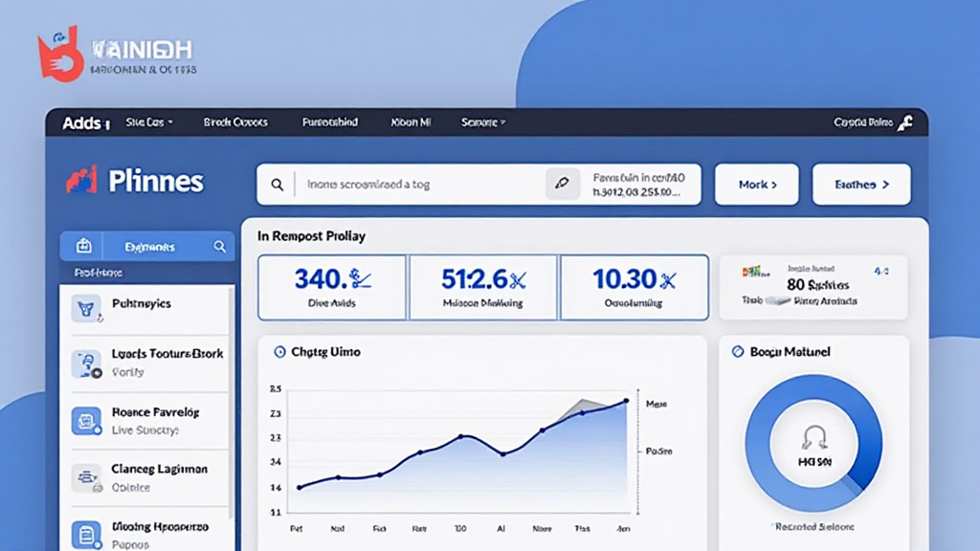Click the Eıathes button with the arrow
Image resolution: width=980 pixels, height=551 pixels.
pyautogui.click(x=861, y=185)
